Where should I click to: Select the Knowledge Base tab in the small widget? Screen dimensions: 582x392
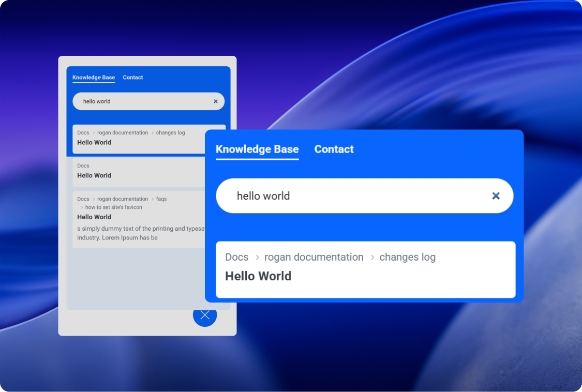[x=94, y=78]
